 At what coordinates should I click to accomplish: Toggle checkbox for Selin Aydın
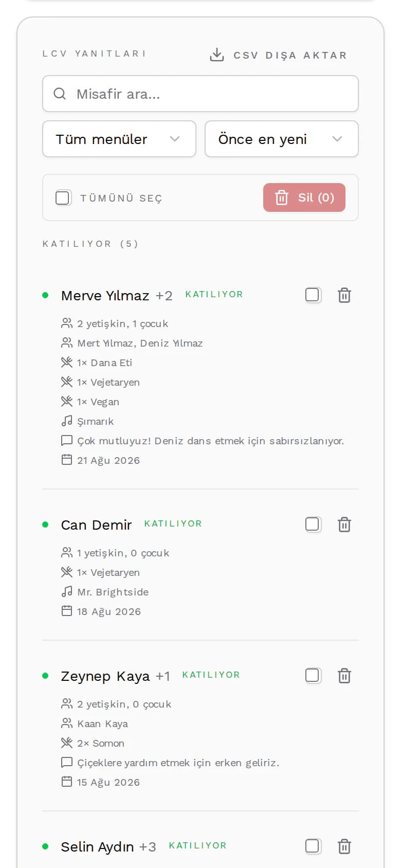pyautogui.click(x=313, y=846)
